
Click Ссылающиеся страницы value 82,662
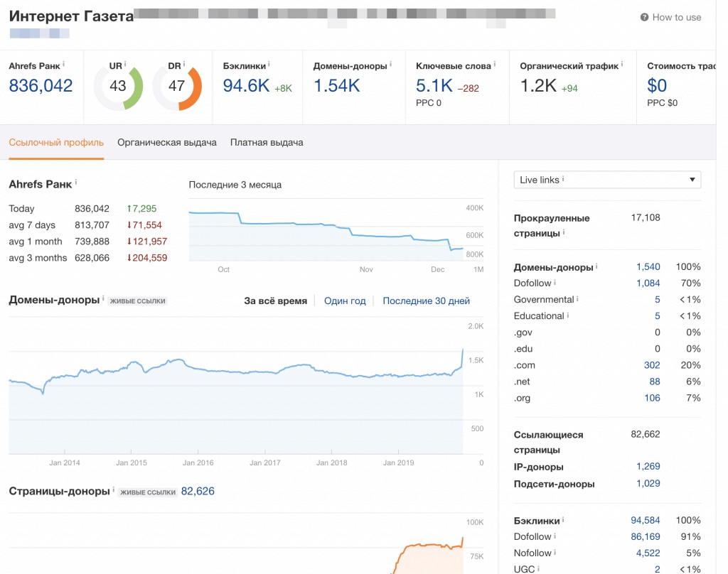[646, 434]
